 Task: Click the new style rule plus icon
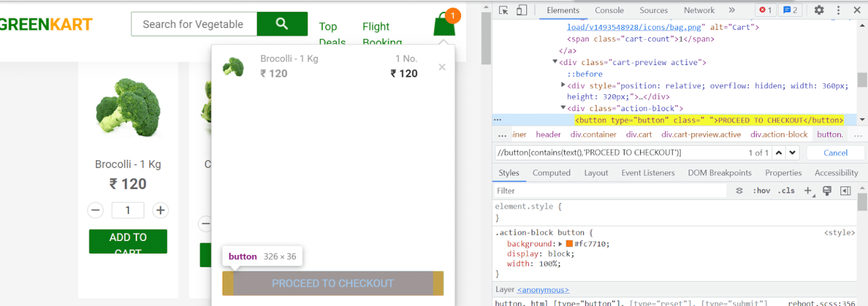tap(808, 191)
